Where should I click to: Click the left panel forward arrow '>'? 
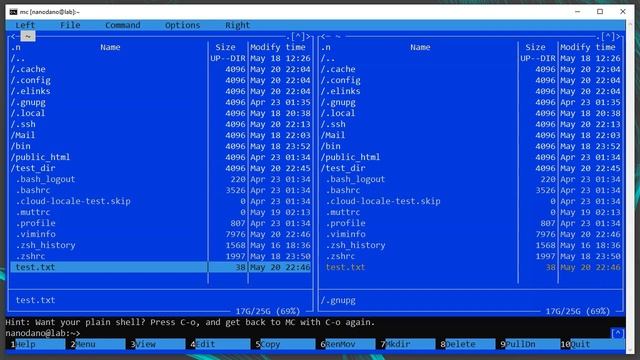[308, 37]
